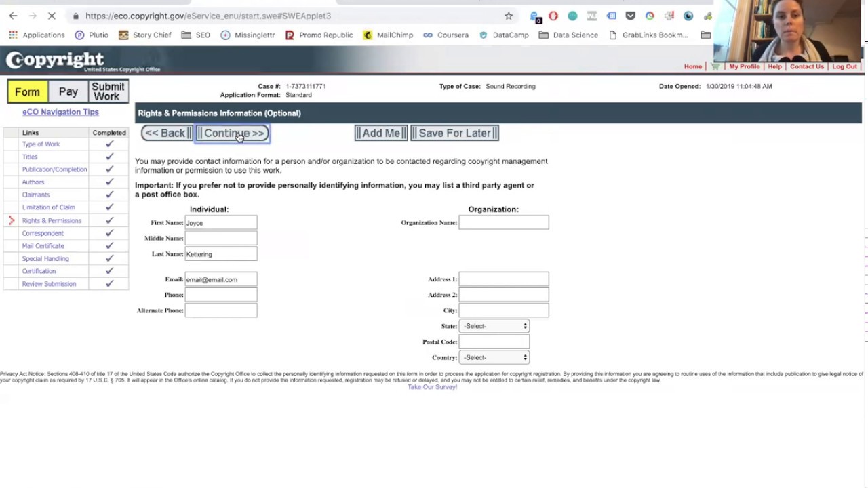Image resolution: width=868 pixels, height=488 pixels.
Task: Click the Phone input field
Action: click(x=221, y=295)
